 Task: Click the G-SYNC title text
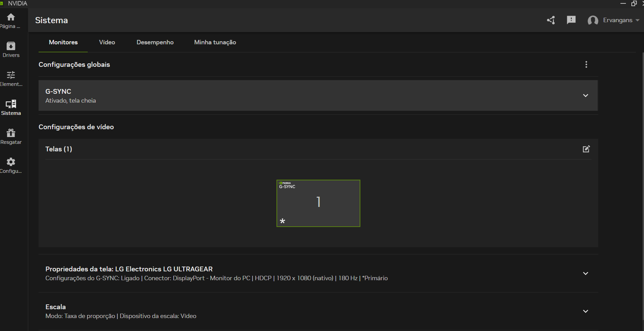pos(58,91)
